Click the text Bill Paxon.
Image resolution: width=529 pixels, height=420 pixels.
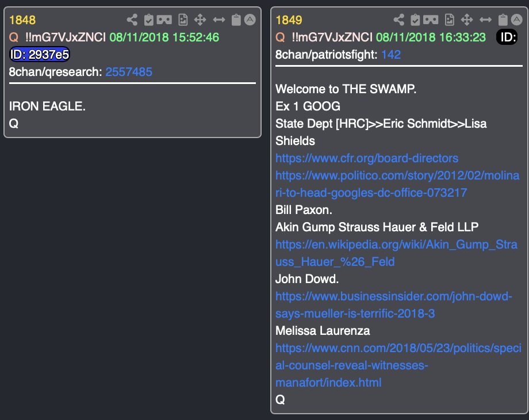coord(304,210)
